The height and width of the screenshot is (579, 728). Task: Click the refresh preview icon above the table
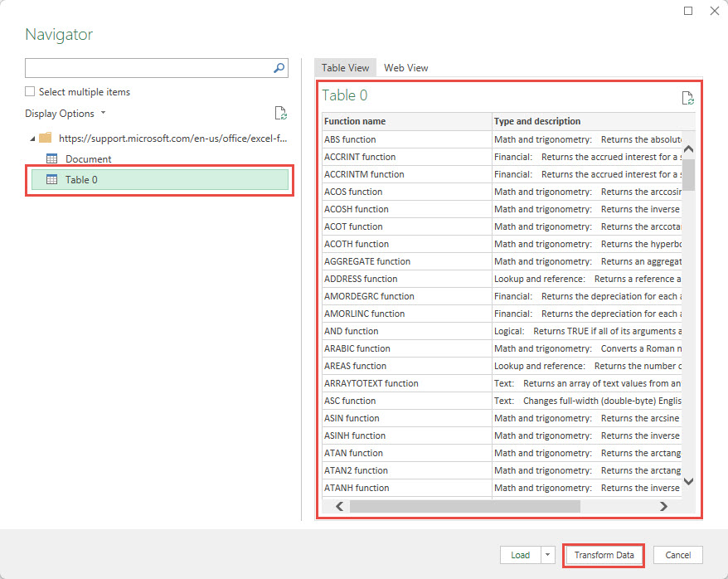click(x=687, y=98)
